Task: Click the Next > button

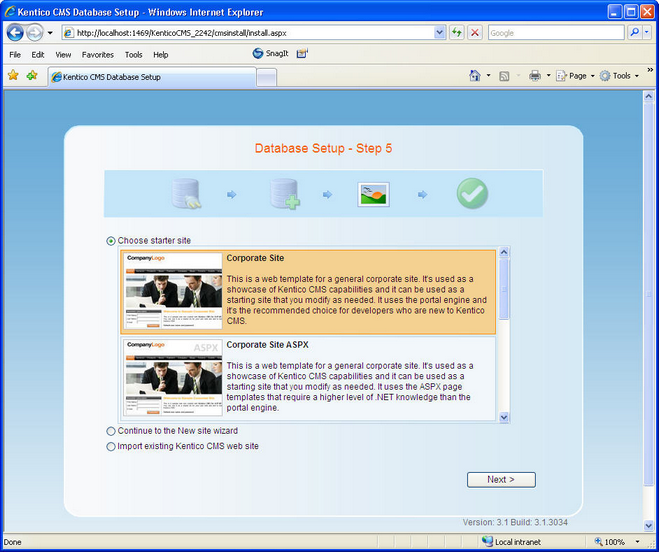Action: [x=501, y=480]
